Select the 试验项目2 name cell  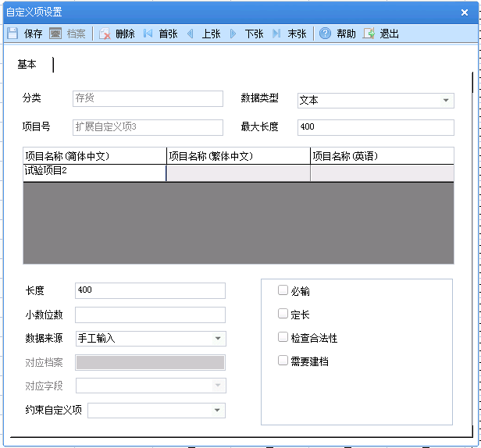tap(94, 172)
